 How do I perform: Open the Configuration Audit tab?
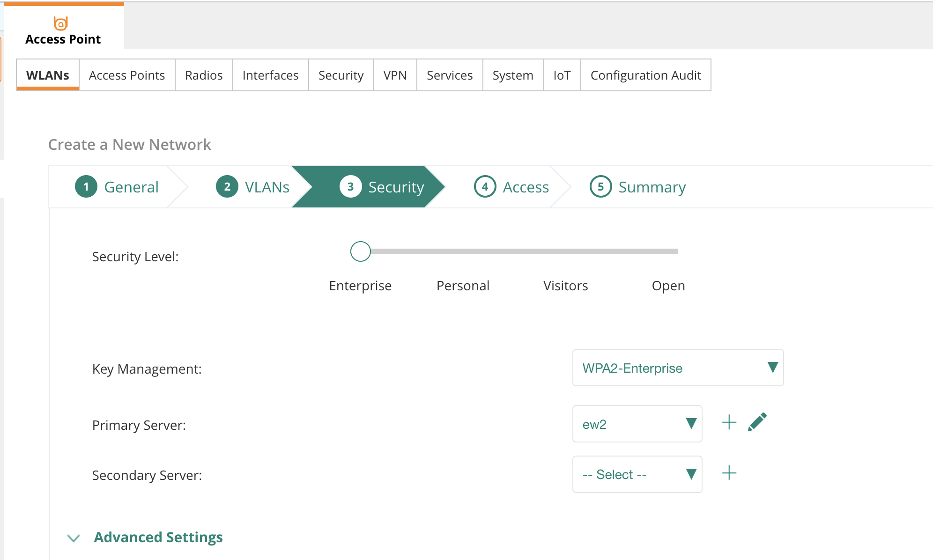tap(646, 75)
